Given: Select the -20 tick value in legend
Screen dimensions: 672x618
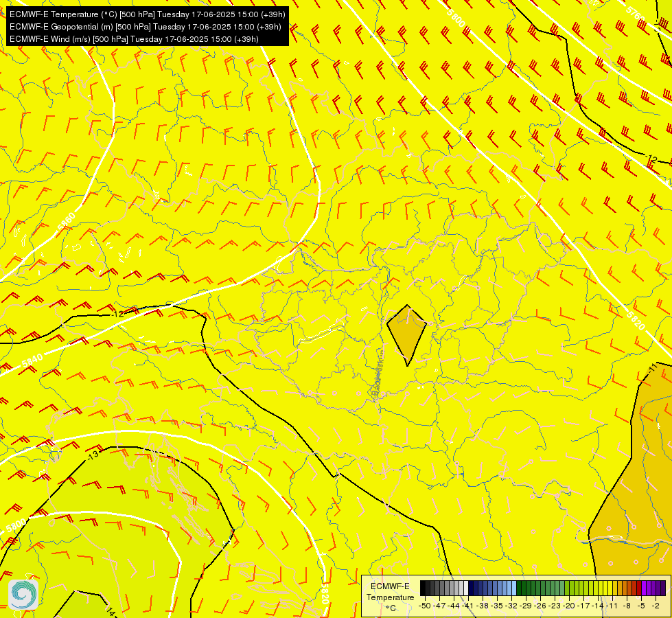Looking at the screenshot, I should tap(569, 606).
